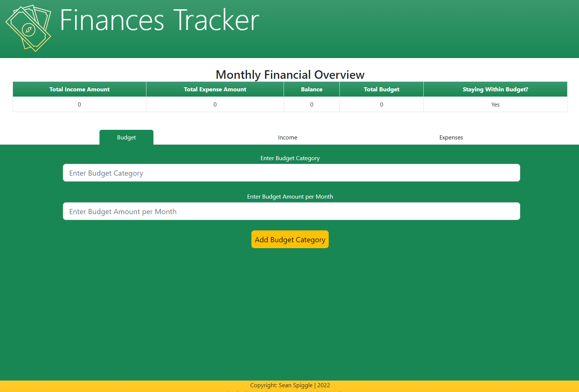
Task: Click the Yes value under Staying Within Budget
Action: [495, 104]
